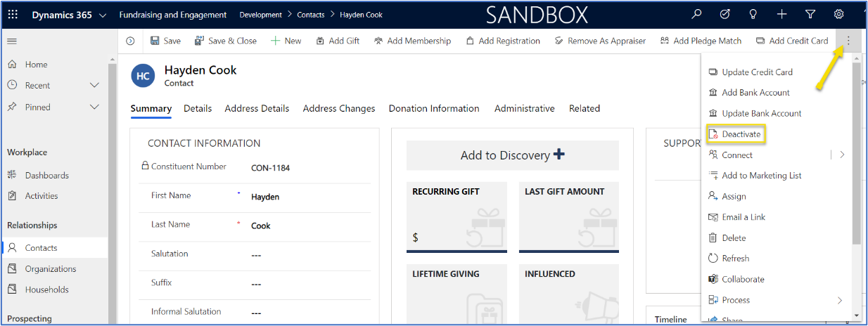This screenshot has height=326, width=868.
Task: Click the New command button
Action: [286, 41]
